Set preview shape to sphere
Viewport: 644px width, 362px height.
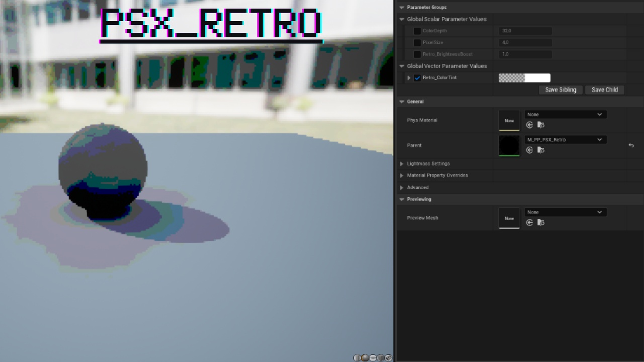365,358
